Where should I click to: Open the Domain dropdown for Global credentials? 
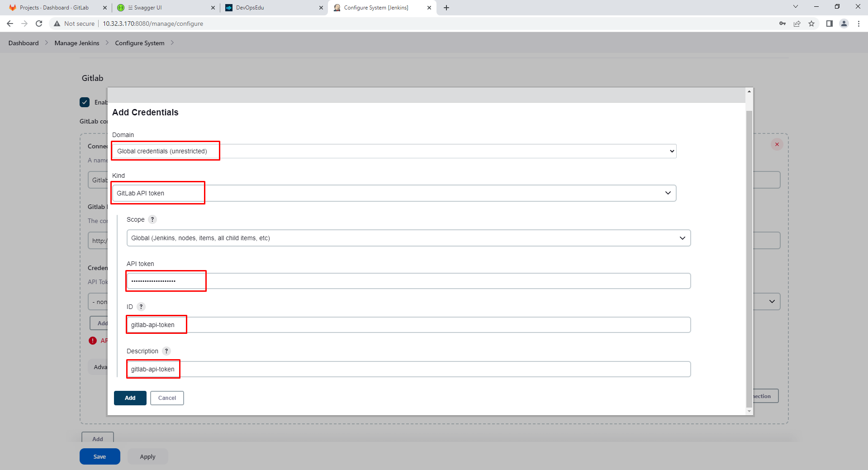pyautogui.click(x=394, y=151)
